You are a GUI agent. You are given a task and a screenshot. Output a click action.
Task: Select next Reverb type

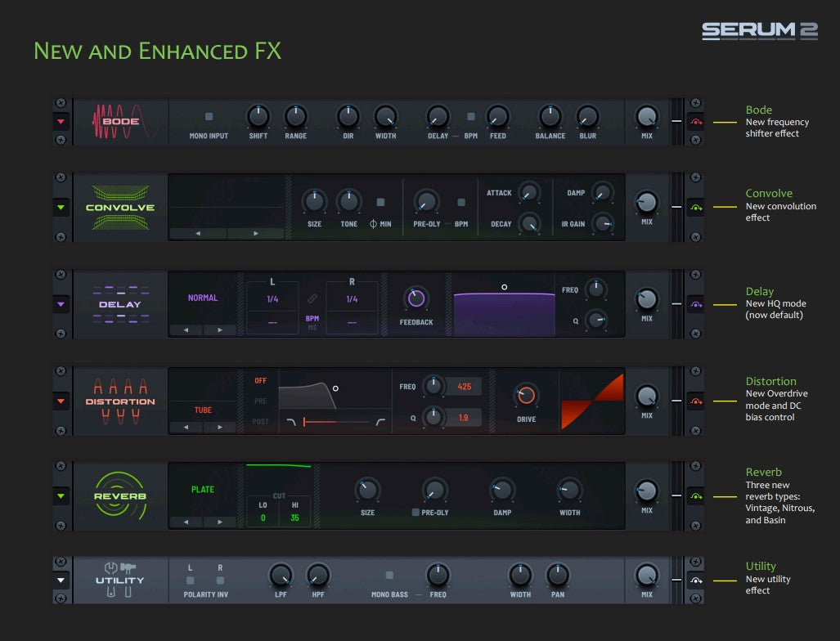pyautogui.click(x=220, y=522)
